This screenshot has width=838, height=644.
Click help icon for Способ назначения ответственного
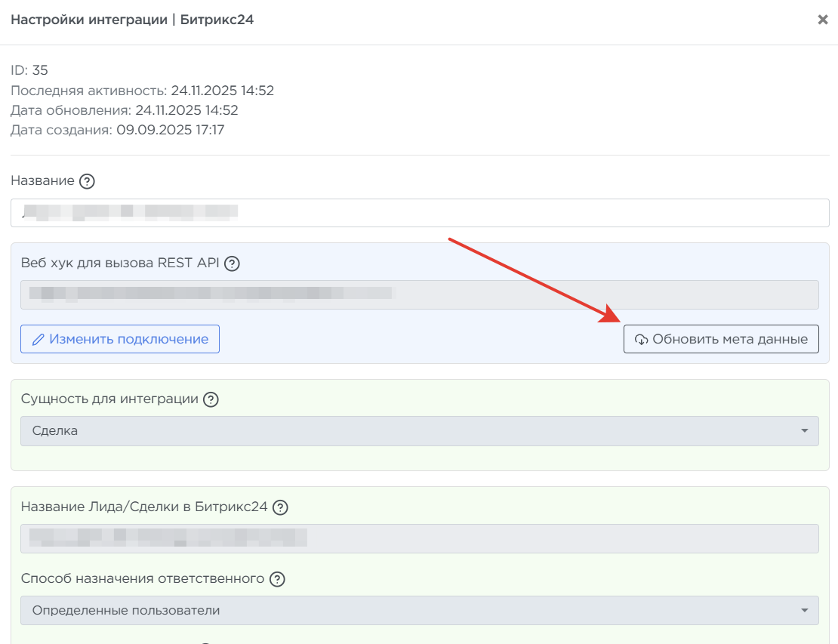tap(277, 579)
